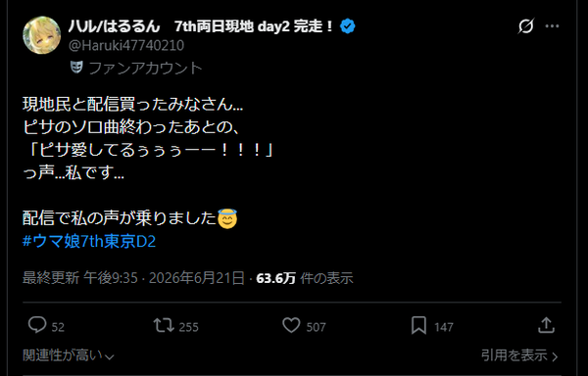Expand the 関連性が高い sort dropdown
This screenshot has width=588, height=376.
coord(69,355)
